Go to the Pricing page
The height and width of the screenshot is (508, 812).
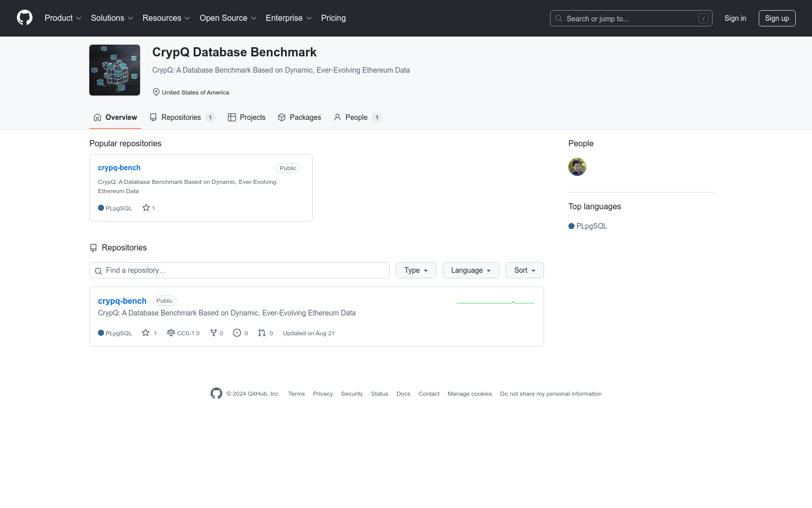point(333,18)
